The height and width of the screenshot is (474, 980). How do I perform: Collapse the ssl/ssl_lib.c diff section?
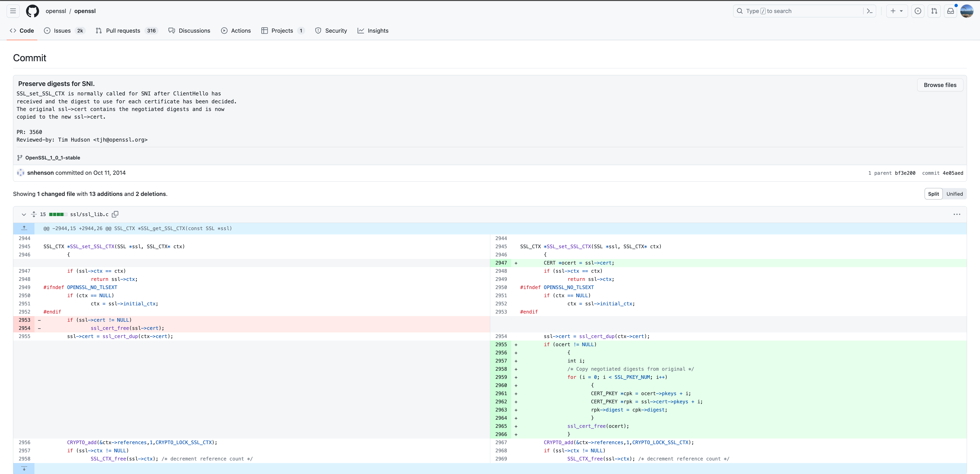coord(23,214)
